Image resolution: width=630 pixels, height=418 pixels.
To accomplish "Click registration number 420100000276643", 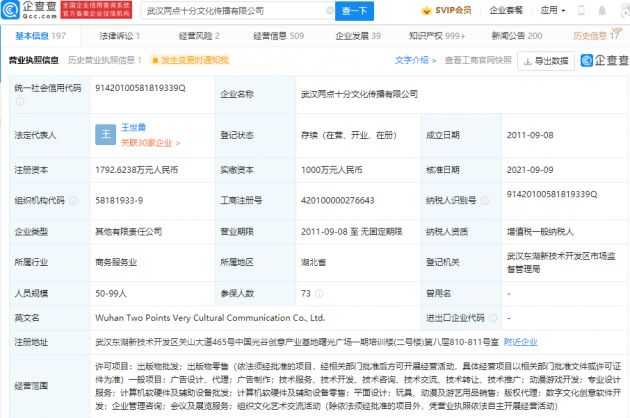I will pyautogui.click(x=338, y=201).
